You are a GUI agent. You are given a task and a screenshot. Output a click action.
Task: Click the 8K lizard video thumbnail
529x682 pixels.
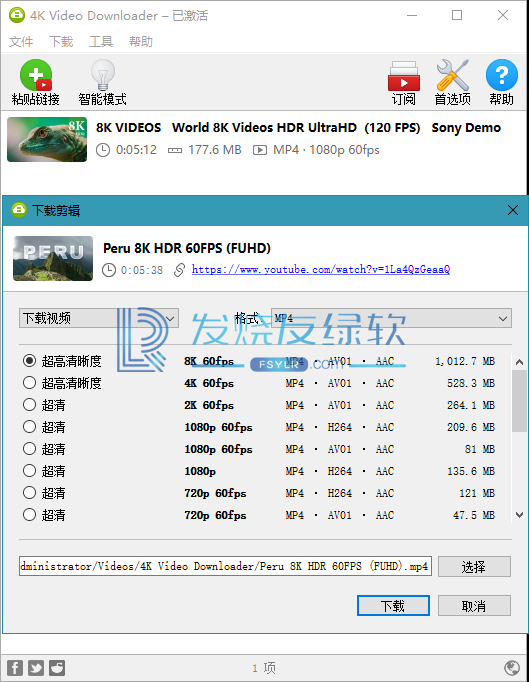click(x=47, y=139)
